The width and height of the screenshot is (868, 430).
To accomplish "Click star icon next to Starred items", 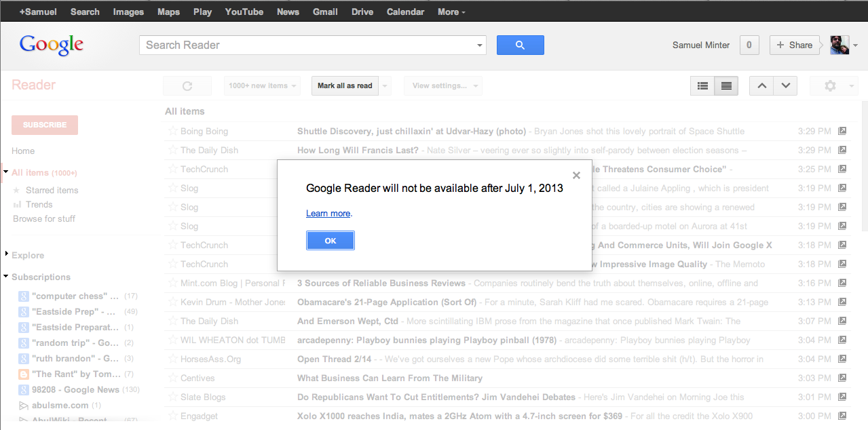I will tap(17, 190).
